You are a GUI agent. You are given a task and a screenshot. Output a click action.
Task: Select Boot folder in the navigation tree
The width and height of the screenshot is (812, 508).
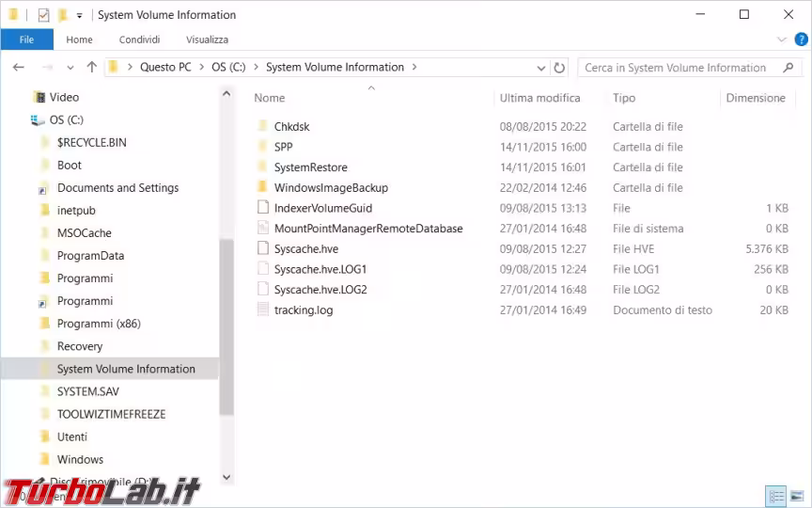click(x=70, y=166)
